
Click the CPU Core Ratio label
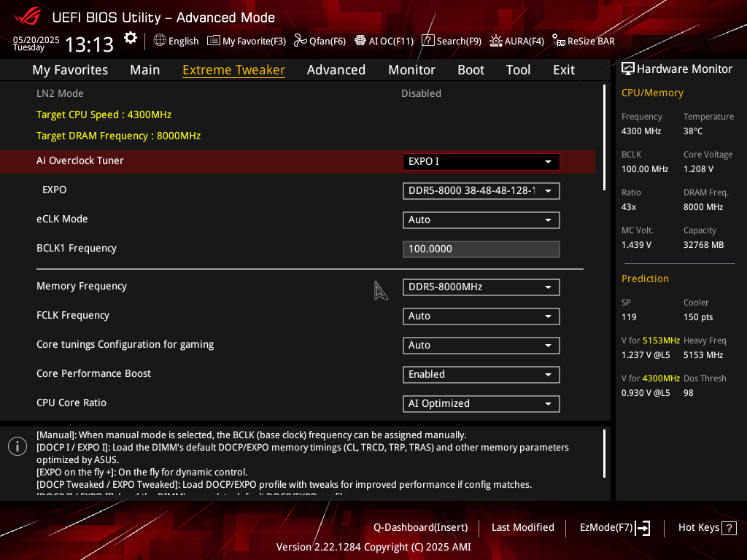(x=71, y=402)
